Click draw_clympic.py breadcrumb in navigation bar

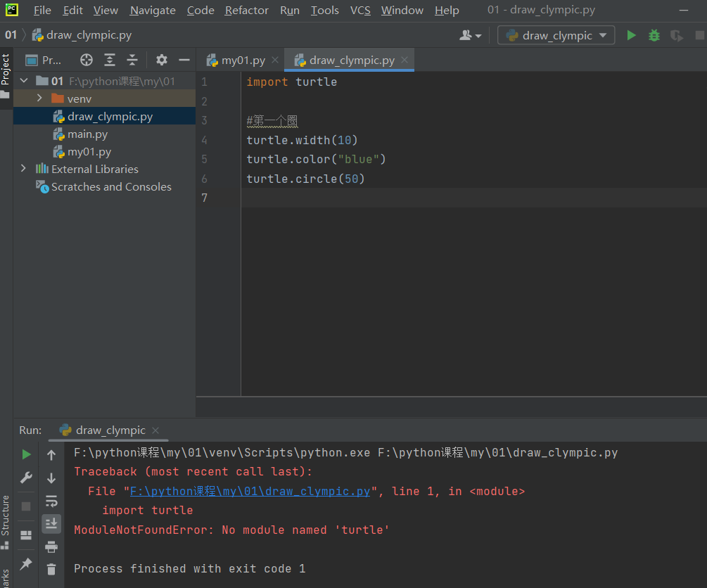click(x=82, y=35)
